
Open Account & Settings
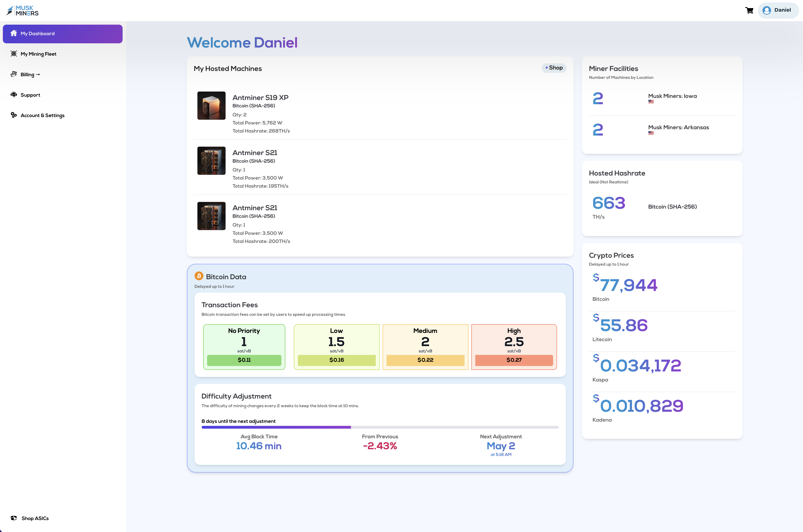63,115
